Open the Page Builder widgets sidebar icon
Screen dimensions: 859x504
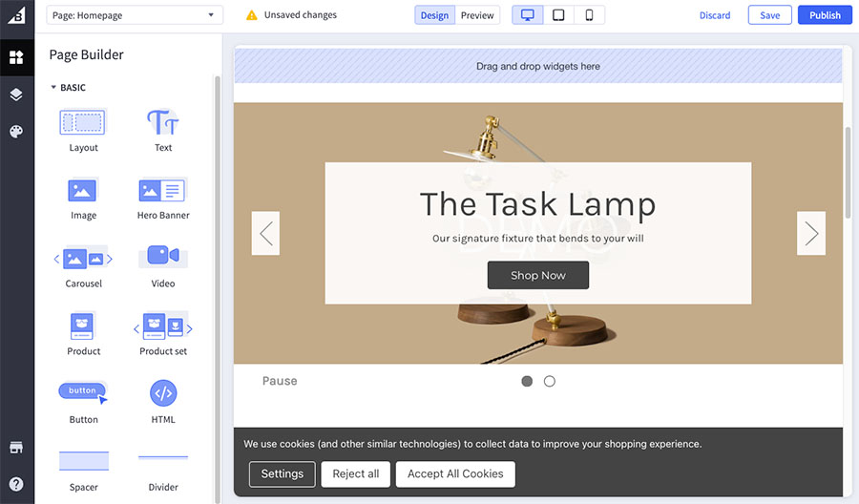(16, 57)
